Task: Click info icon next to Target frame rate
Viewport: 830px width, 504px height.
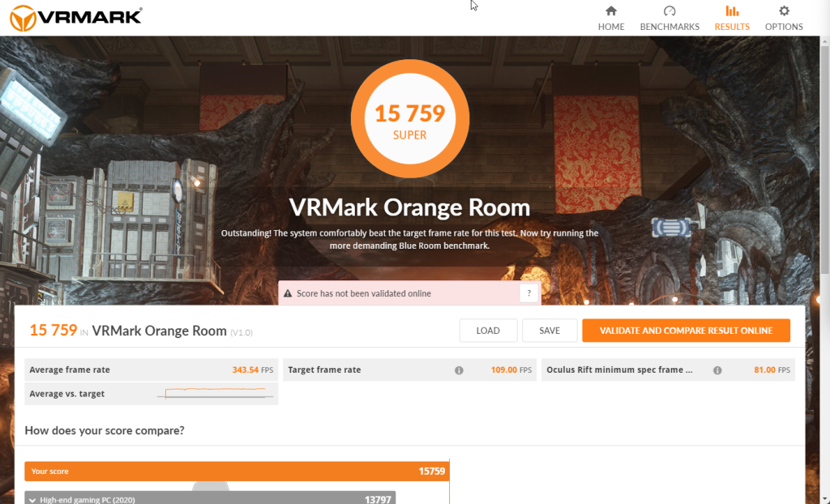Action: click(459, 370)
